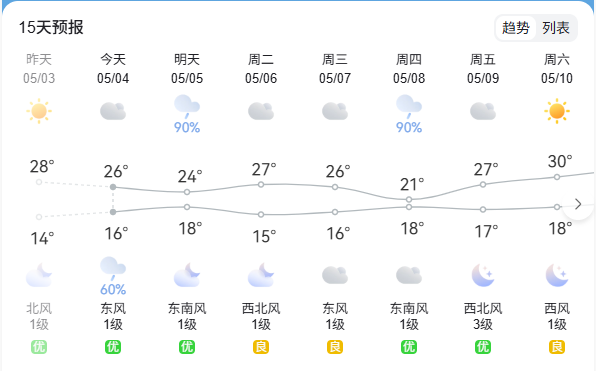
Task: Click the 30° high point on the curve
Action: click(557, 177)
